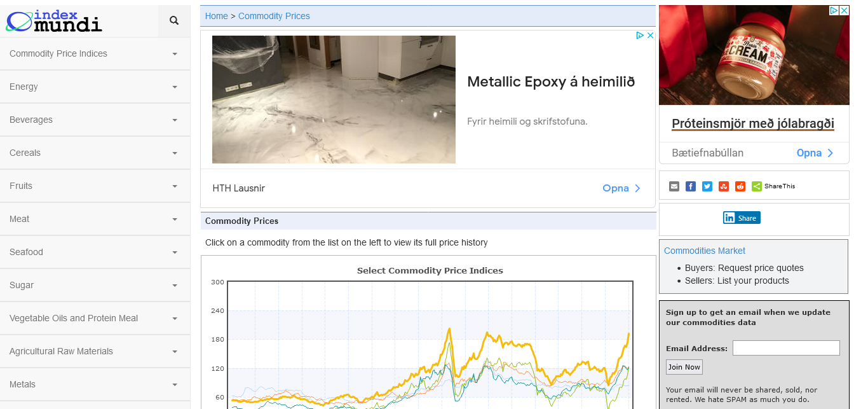Go to Home breadcrumb link
Viewport: 868px width, 409px height.
(x=216, y=16)
